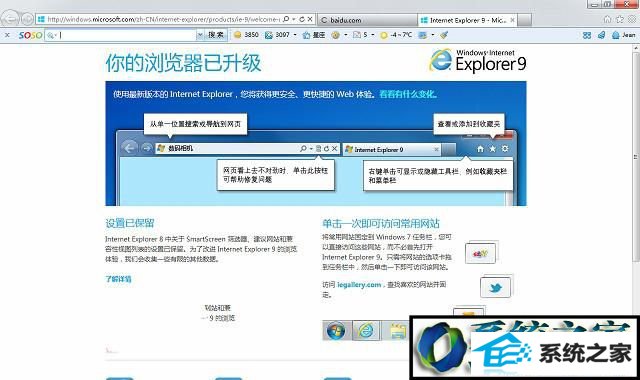Click the scroll up arrow of the page scrollbar
Image resolution: width=640 pixels, height=380 pixels.
click(x=636, y=48)
